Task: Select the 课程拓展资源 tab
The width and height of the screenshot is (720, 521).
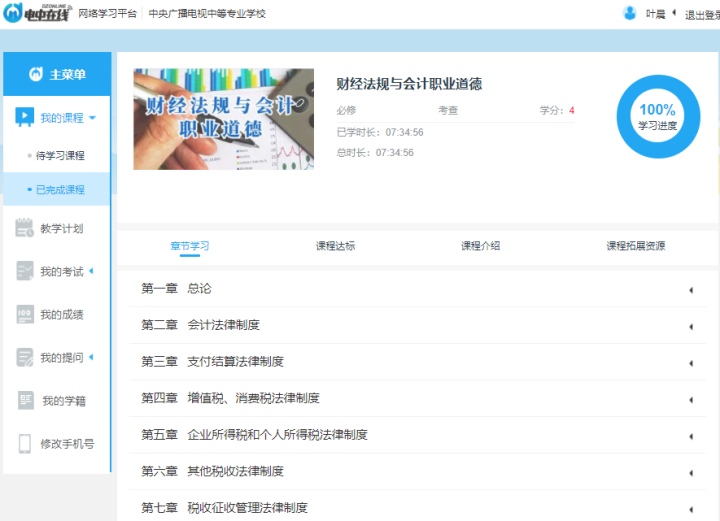Action: coord(635,246)
